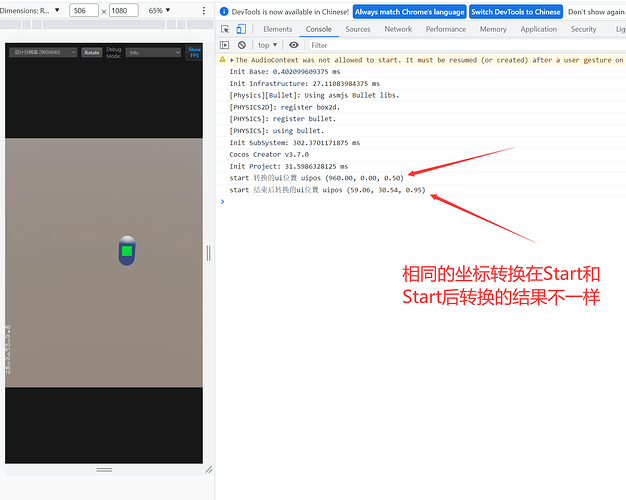This screenshot has width=626, height=500.
Task: Grab the viewport right-edge resize handle
Action: click(x=208, y=253)
